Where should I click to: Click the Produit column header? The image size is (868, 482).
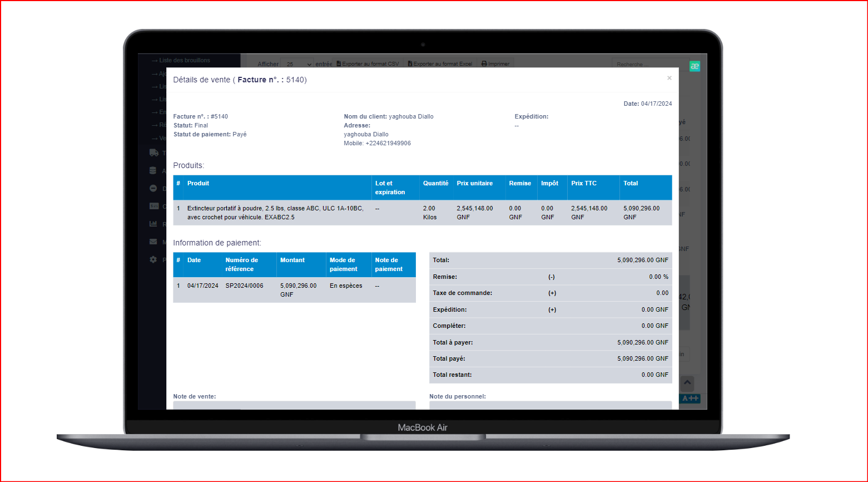[x=199, y=183]
